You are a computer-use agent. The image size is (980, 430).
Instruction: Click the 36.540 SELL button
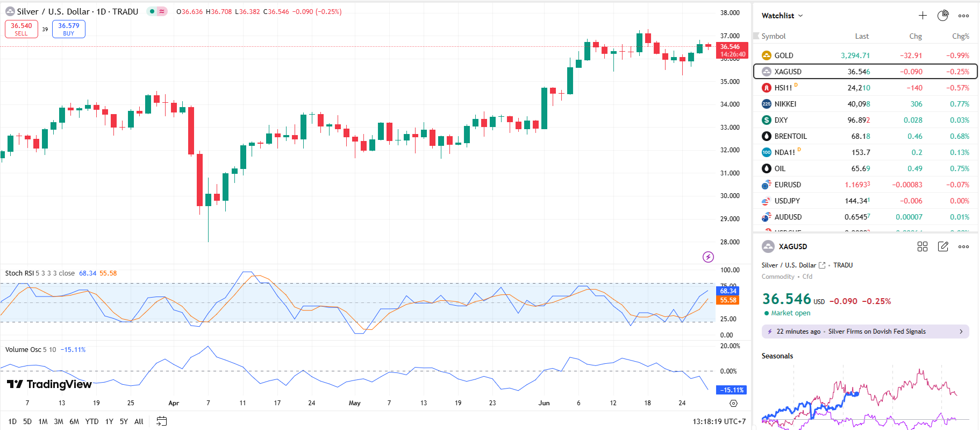[x=22, y=29]
